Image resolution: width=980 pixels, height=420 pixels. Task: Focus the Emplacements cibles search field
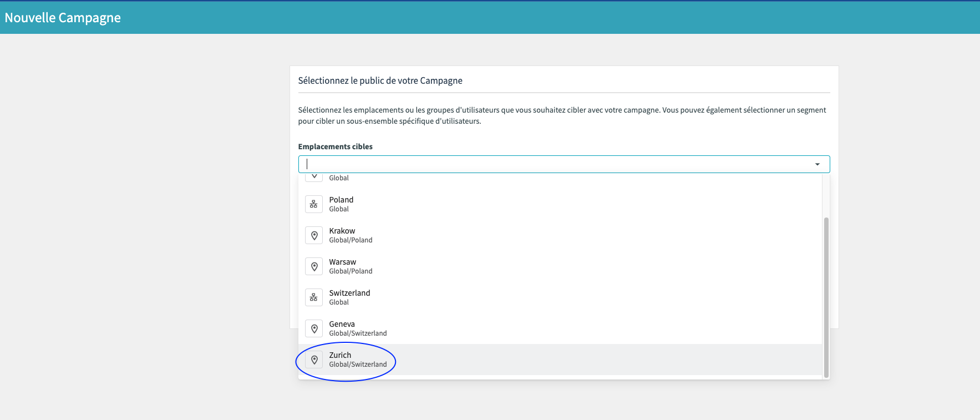(x=555, y=164)
